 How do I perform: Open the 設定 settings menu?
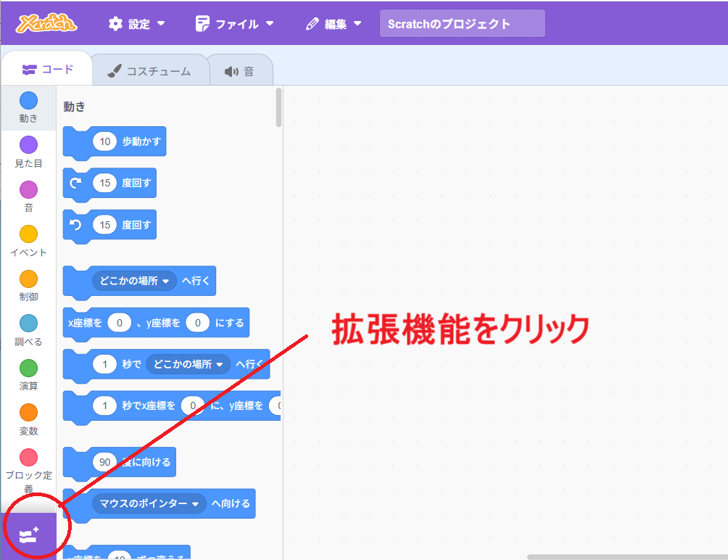coord(136,24)
